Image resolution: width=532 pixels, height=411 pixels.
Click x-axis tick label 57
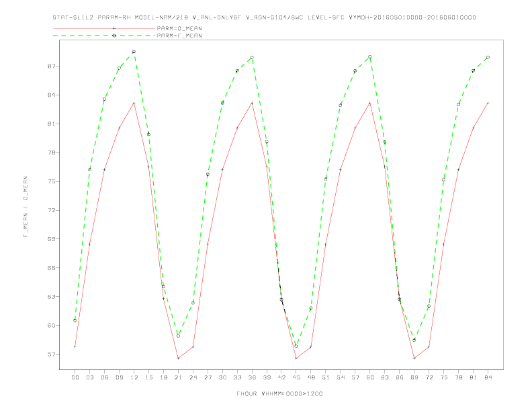(355, 377)
